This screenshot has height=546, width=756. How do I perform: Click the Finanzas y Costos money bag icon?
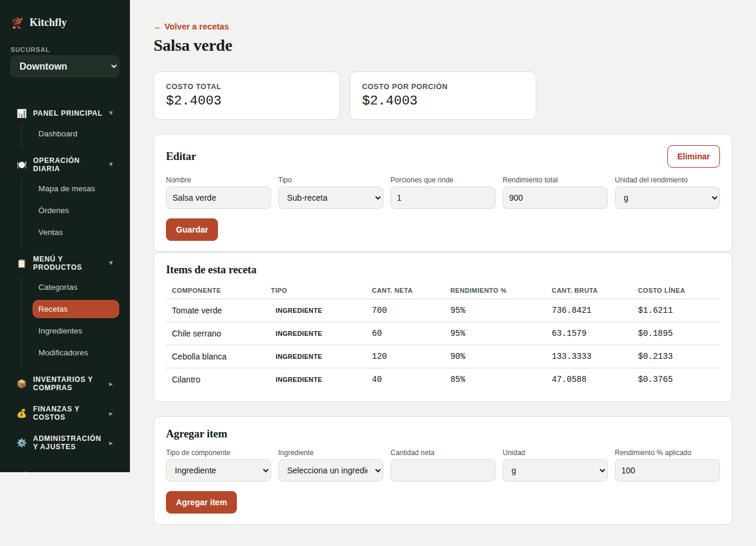21,413
